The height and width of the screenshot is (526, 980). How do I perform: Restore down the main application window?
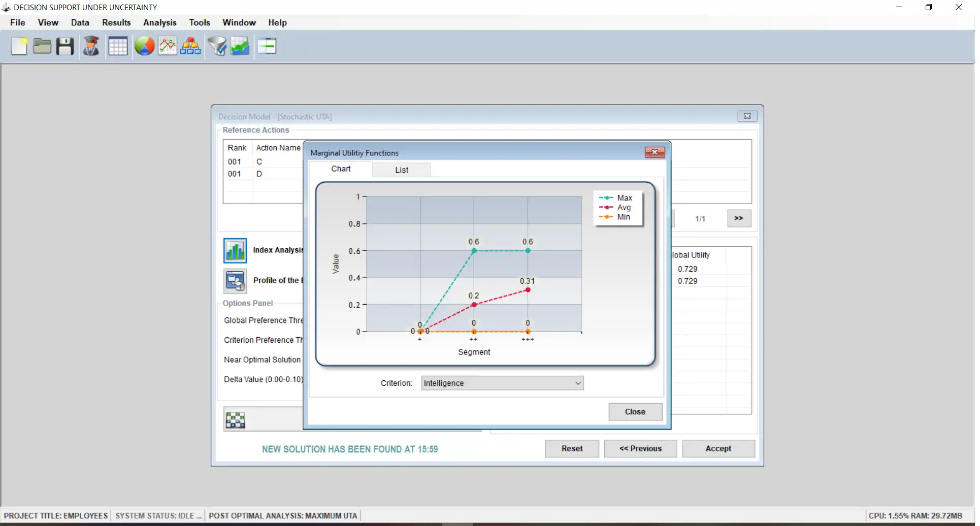click(x=929, y=7)
